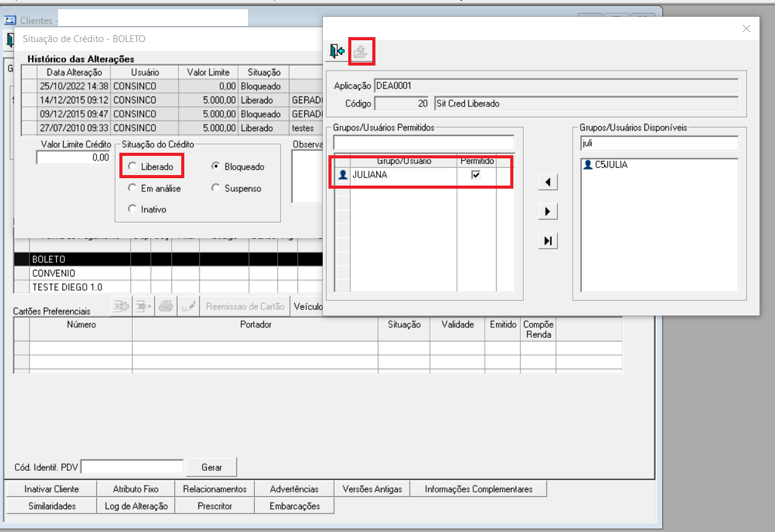The height and width of the screenshot is (532, 775).
Task: Click the Informações Complementares button
Action: click(479, 489)
